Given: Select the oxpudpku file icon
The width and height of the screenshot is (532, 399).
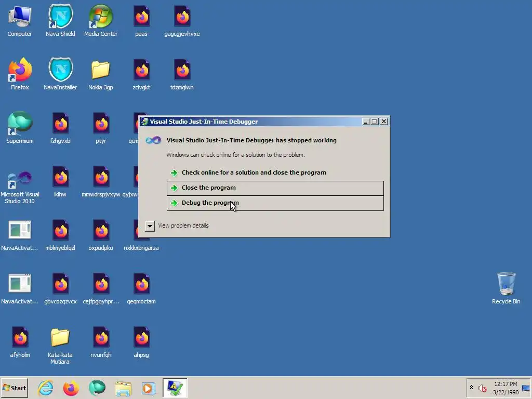Looking at the screenshot, I should tap(101, 235).
